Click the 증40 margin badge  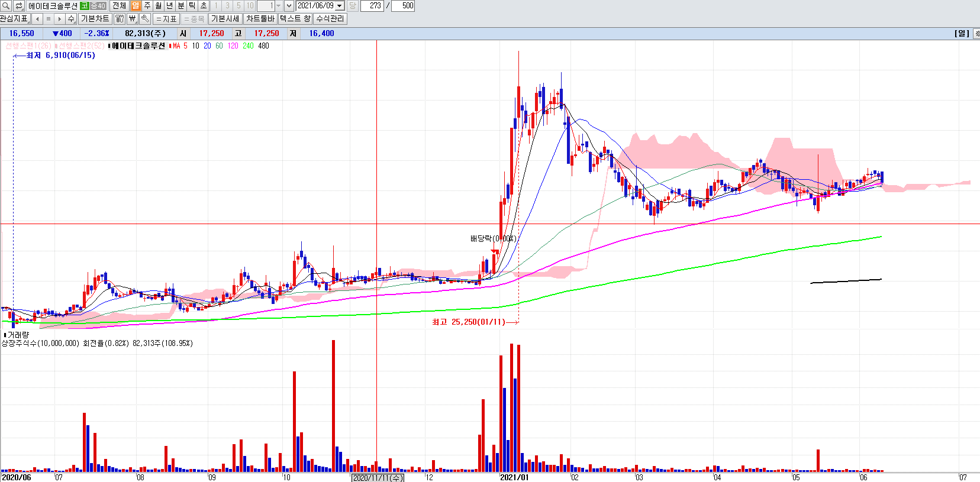click(98, 6)
